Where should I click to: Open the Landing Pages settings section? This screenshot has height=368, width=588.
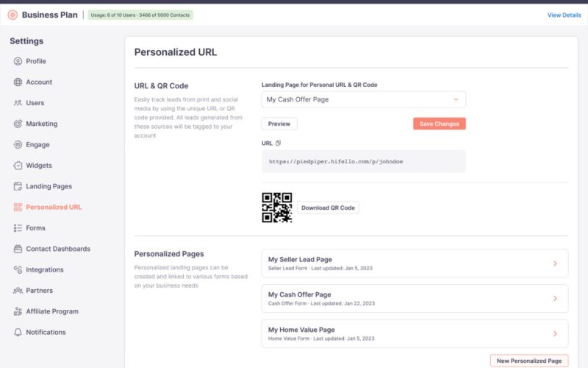coord(49,186)
